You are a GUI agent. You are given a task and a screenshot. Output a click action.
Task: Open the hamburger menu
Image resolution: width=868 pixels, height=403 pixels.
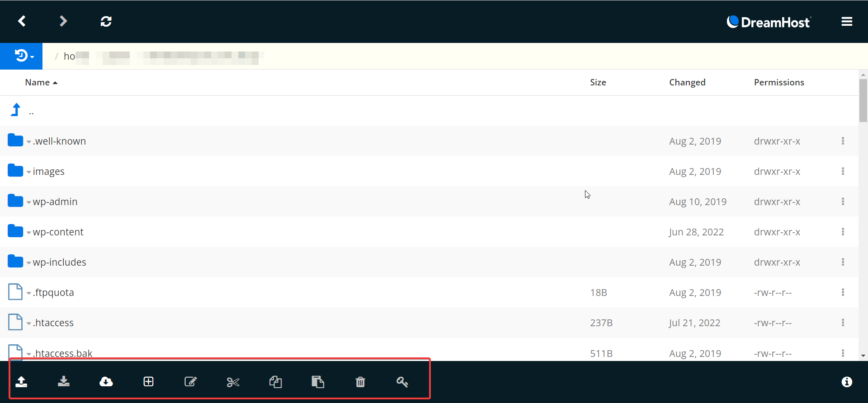pyautogui.click(x=847, y=22)
